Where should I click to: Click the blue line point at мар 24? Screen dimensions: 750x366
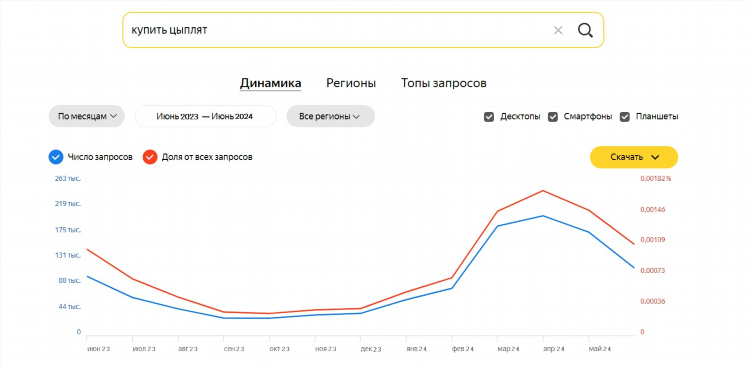tap(497, 226)
